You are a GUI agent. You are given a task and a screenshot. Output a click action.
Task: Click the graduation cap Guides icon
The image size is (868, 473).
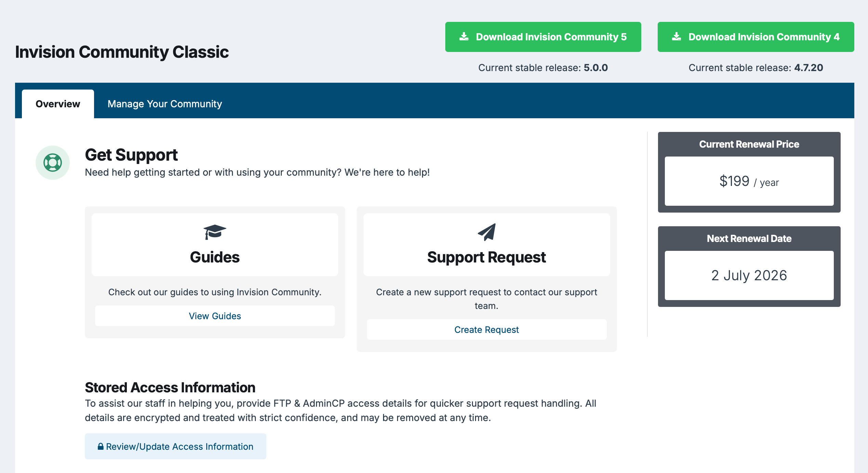point(214,232)
